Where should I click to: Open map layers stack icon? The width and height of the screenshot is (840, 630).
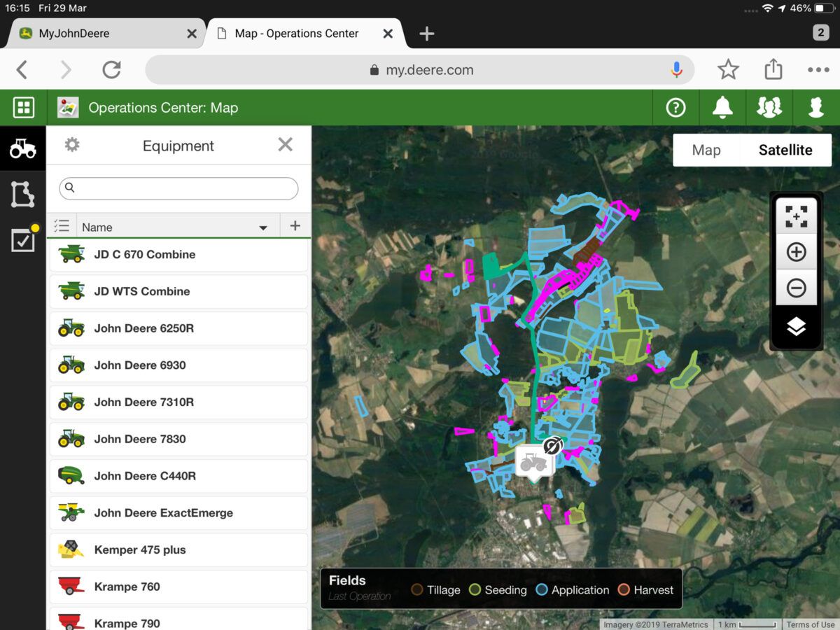[x=796, y=326]
